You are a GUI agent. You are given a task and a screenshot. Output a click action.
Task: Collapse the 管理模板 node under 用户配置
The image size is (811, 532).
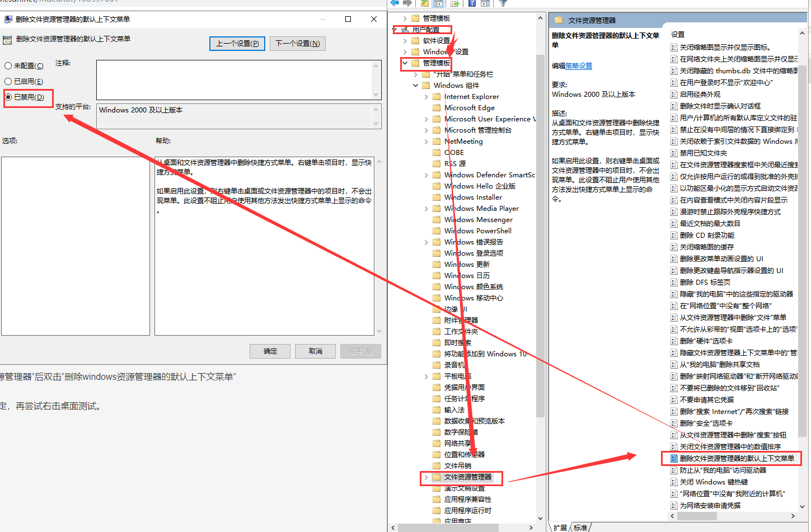tap(405, 63)
